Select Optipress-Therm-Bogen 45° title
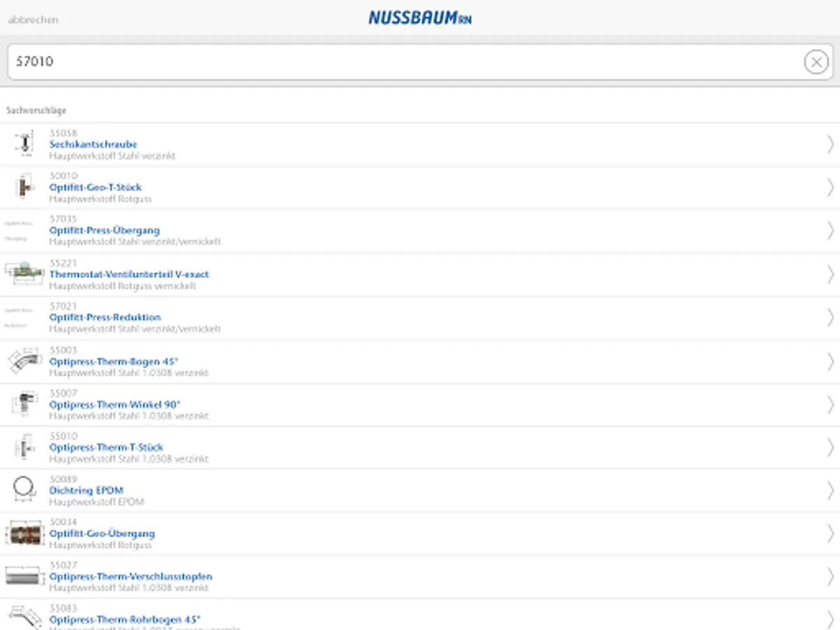Screen dimensions: 840x630 click(114, 361)
